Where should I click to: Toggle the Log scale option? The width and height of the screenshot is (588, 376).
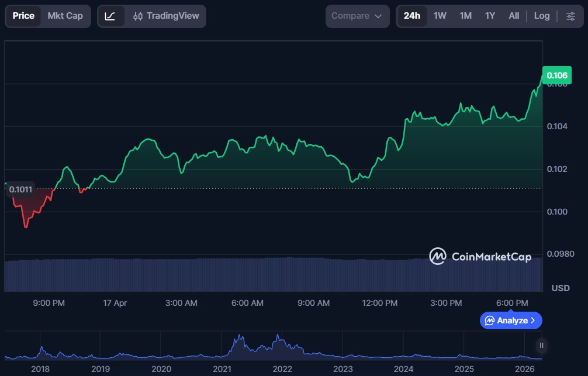point(541,16)
